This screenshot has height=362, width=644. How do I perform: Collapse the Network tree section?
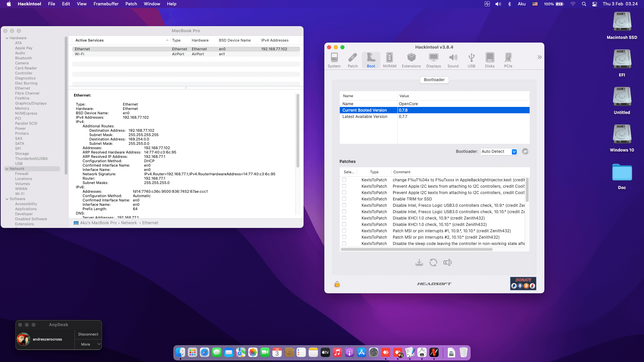[x=7, y=169]
